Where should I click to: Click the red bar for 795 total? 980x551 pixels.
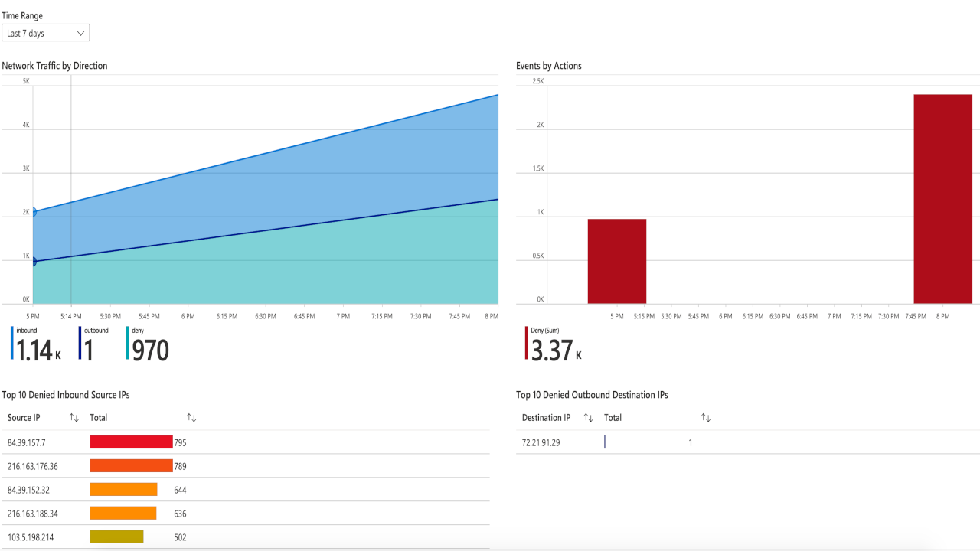[131, 442]
